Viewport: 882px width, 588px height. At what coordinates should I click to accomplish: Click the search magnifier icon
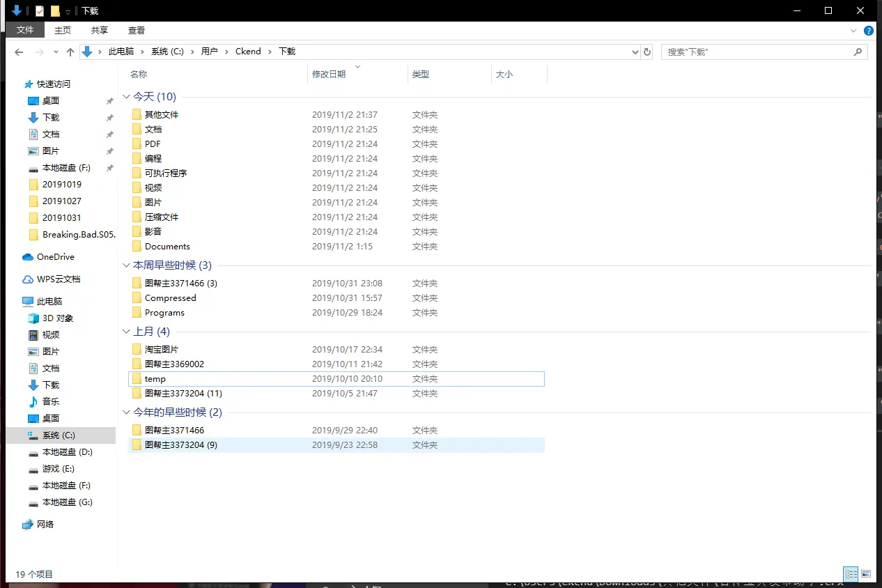[x=858, y=52]
